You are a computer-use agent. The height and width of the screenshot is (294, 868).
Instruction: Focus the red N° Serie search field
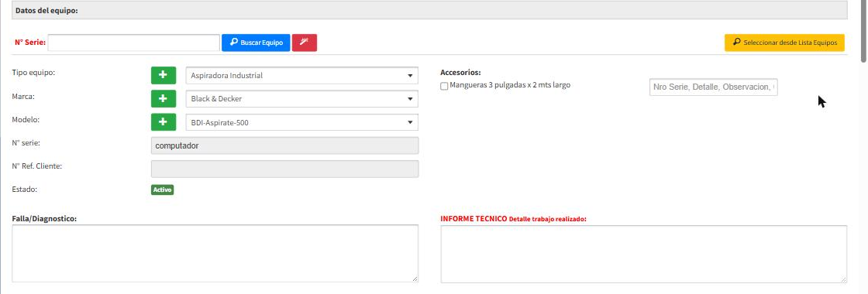pyautogui.click(x=134, y=43)
